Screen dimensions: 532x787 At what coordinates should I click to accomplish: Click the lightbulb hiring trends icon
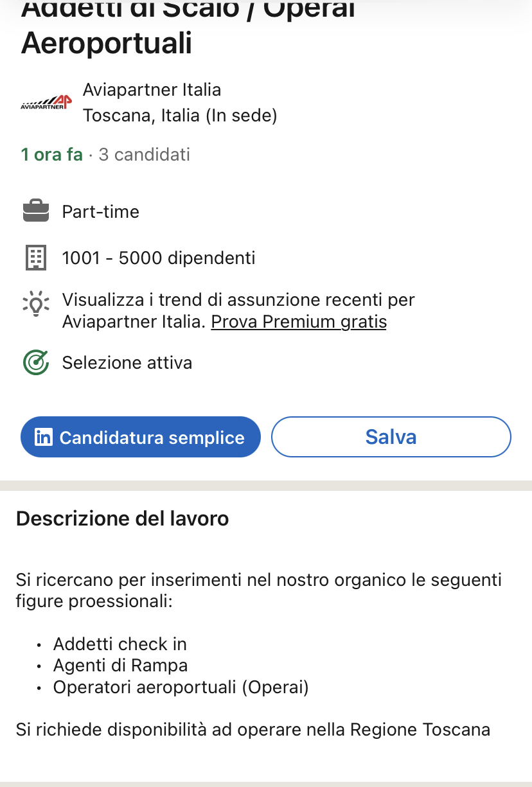[x=36, y=303]
